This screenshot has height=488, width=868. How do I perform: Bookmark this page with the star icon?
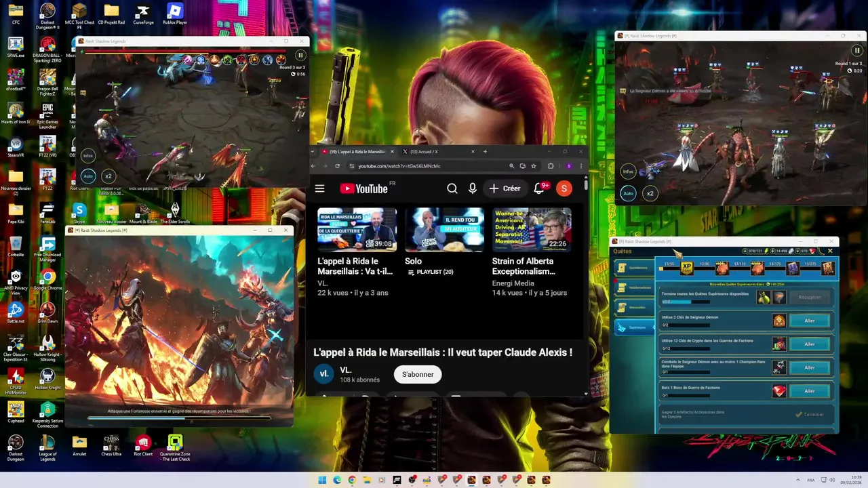[x=534, y=166]
